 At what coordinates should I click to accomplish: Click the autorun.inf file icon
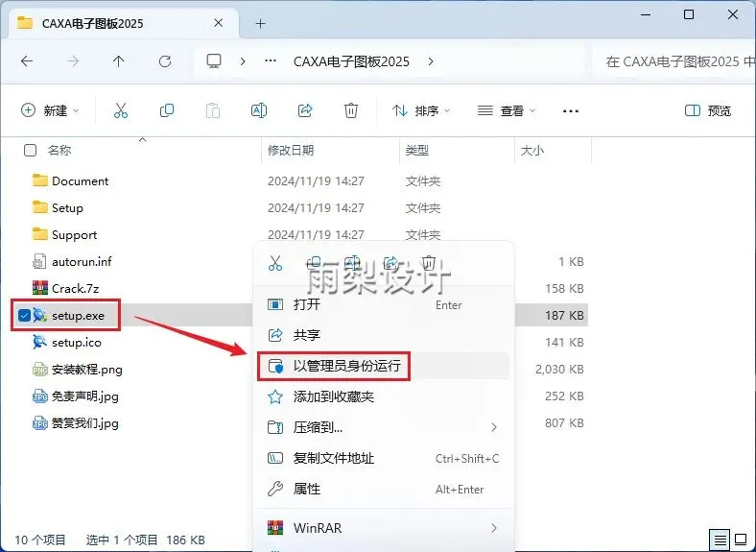coord(39,261)
